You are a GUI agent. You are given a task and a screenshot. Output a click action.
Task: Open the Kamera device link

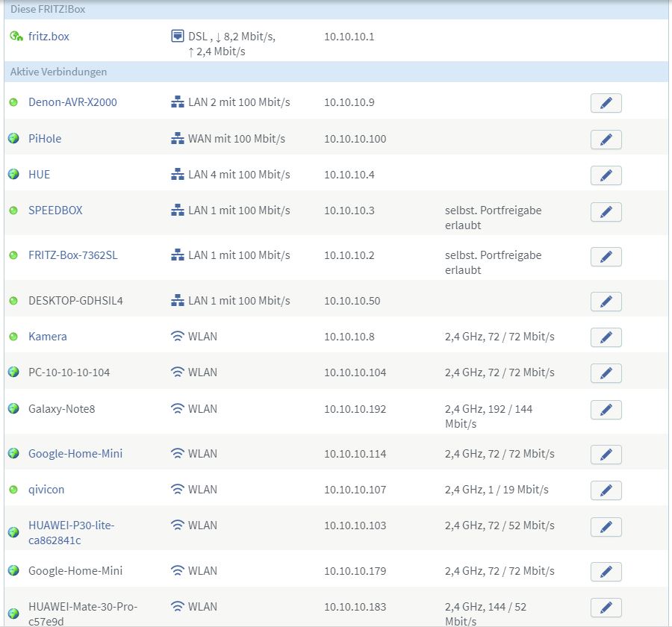[48, 337]
